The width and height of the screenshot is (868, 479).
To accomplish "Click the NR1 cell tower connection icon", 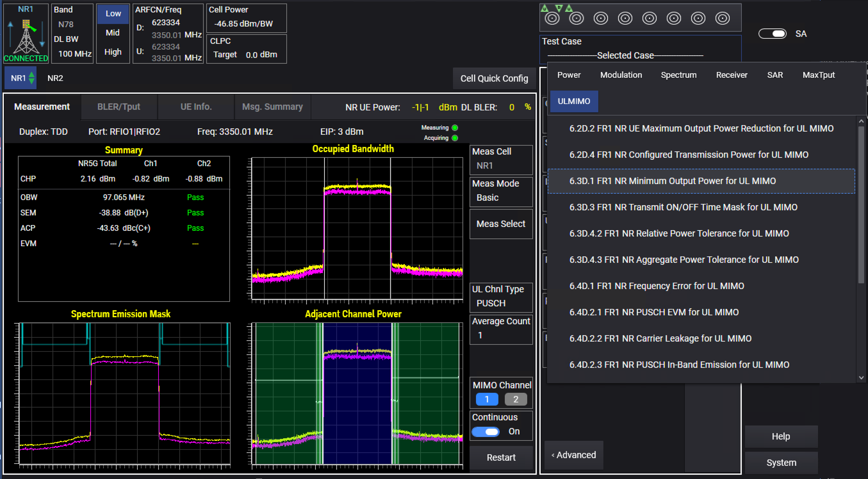I will (26, 37).
